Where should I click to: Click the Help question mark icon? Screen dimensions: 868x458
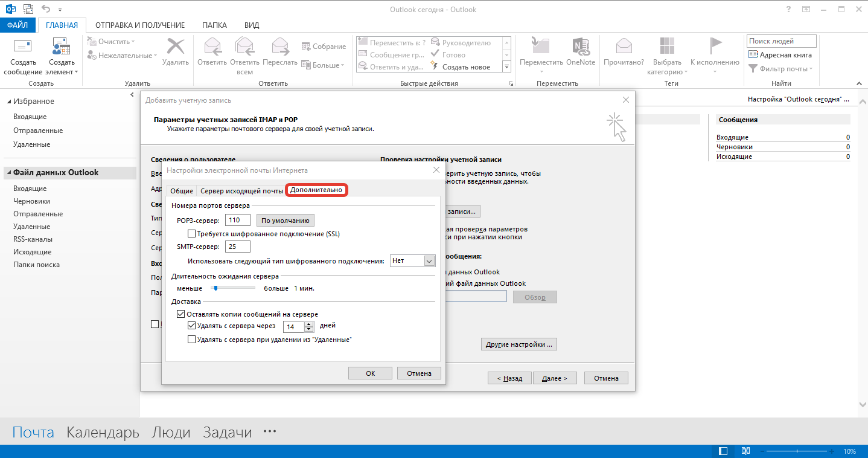tap(788, 9)
